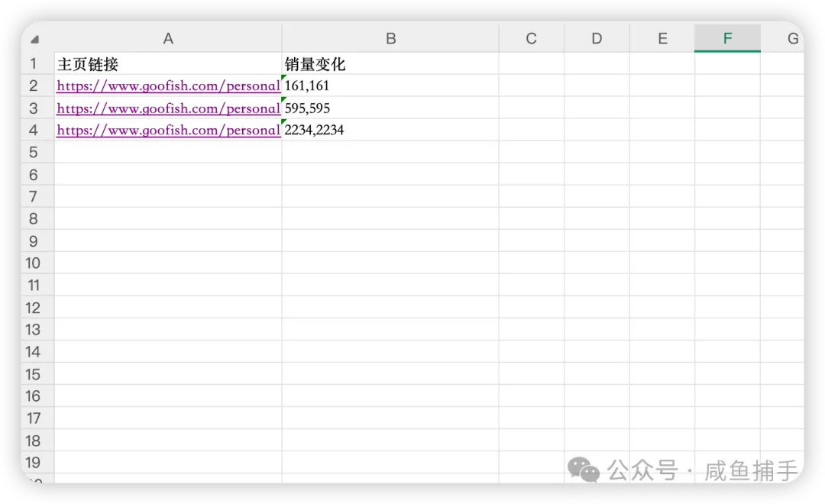Select the cell with value 161,161
The height and width of the screenshot is (504, 825).
[390, 86]
